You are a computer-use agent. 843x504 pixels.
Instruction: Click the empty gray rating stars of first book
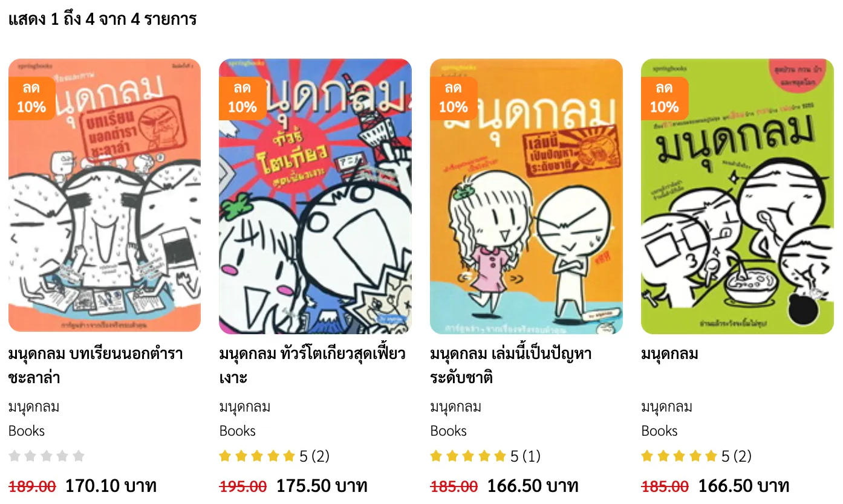pos(47,456)
